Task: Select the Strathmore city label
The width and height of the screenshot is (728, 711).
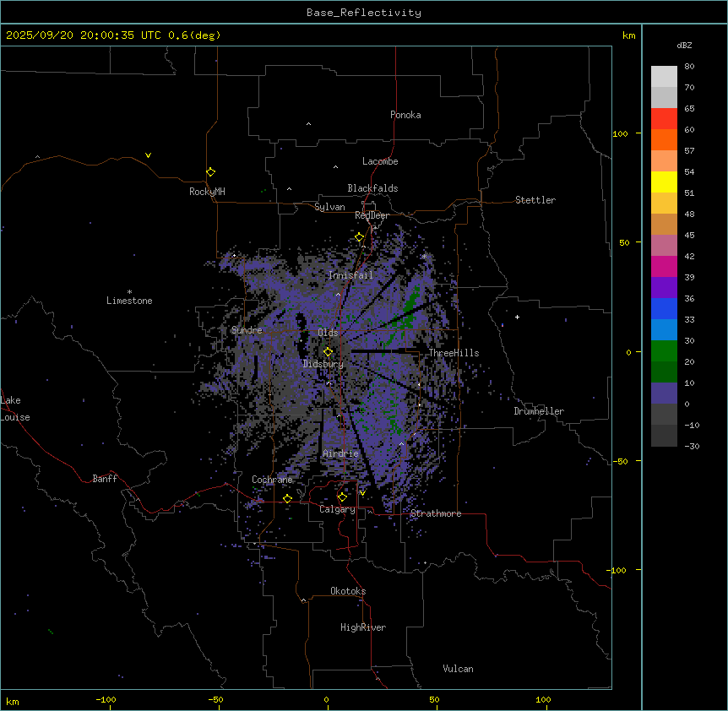Action: (436, 513)
